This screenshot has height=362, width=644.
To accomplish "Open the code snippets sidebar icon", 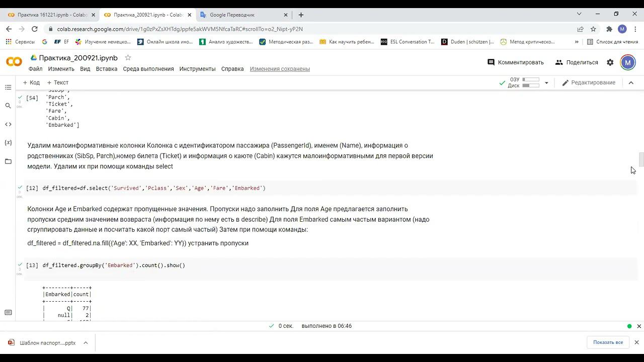I will tap(8, 124).
